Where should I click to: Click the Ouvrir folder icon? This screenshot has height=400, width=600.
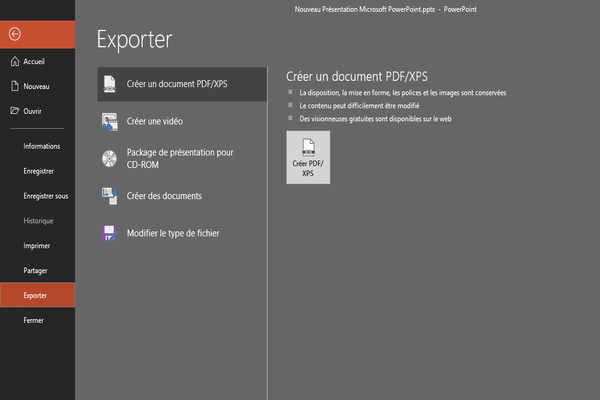[x=15, y=111]
